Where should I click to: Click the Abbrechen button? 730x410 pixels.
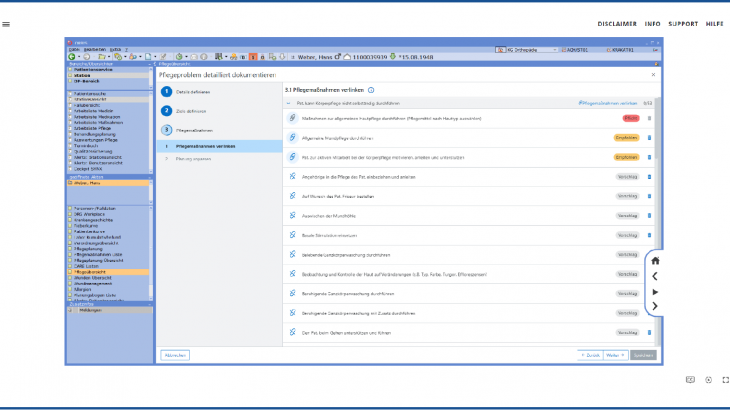(x=174, y=354)
